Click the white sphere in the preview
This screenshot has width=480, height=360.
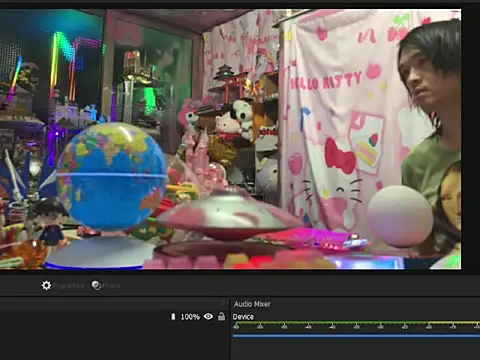(400, 216)
